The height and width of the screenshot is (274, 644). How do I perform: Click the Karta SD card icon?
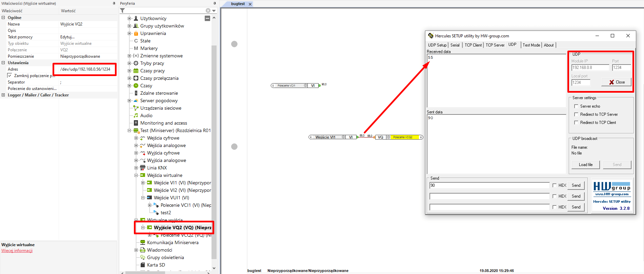click(143, 265)
